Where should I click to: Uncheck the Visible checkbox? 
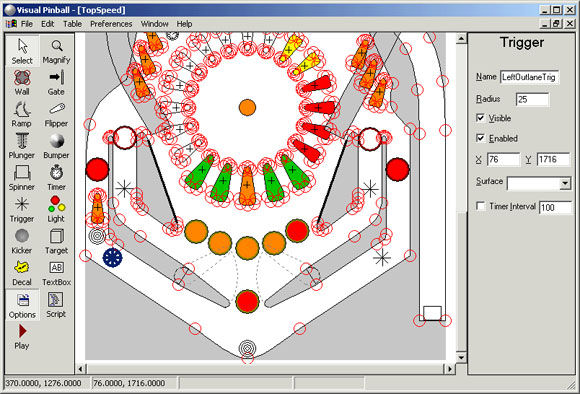[x=480, y=118]
